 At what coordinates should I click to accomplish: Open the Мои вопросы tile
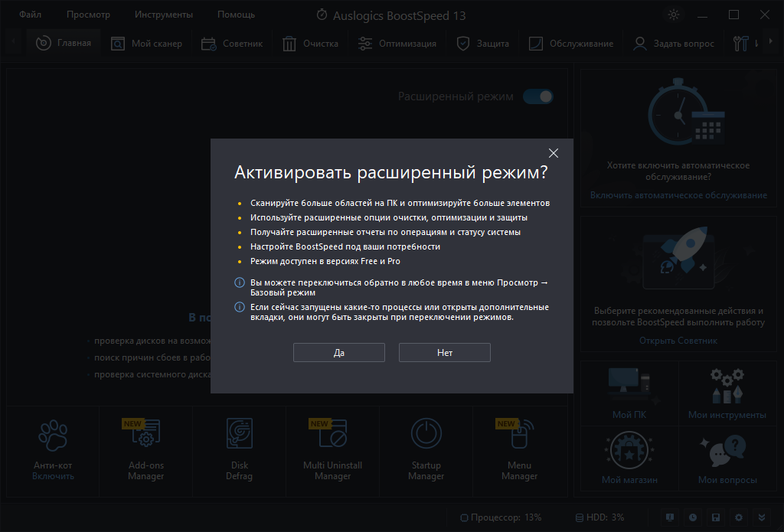pyautogui.click(x=727, y=459)
